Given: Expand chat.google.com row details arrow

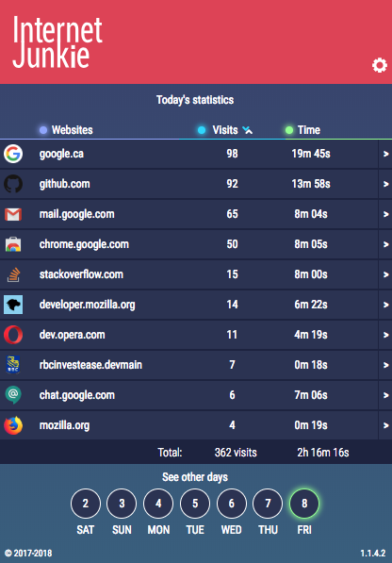Looking at the screenshot, I should (385, 395).
